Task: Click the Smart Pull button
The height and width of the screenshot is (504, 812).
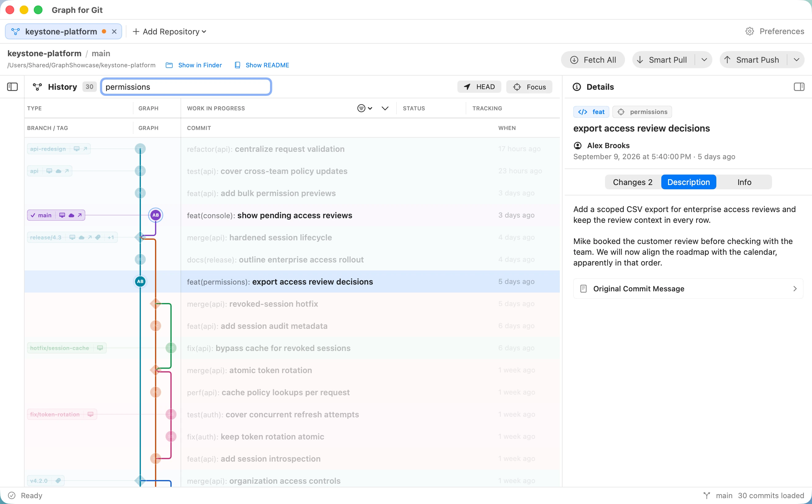Action: (663, 60)
